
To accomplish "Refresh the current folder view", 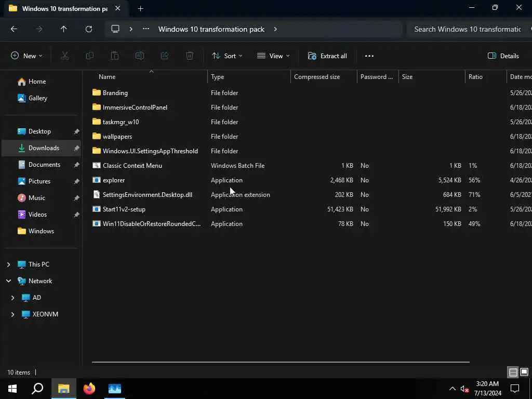I will tap(88, 29).
